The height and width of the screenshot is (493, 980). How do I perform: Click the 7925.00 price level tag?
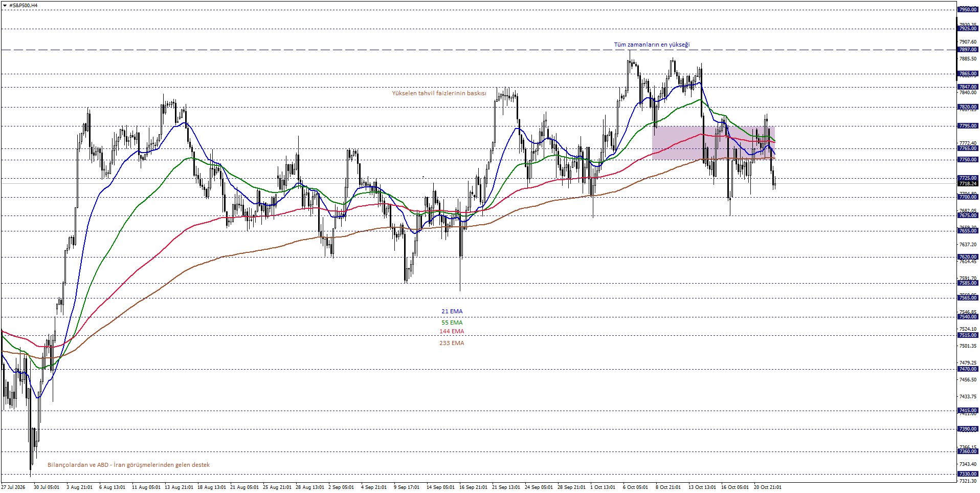(968, 29)
